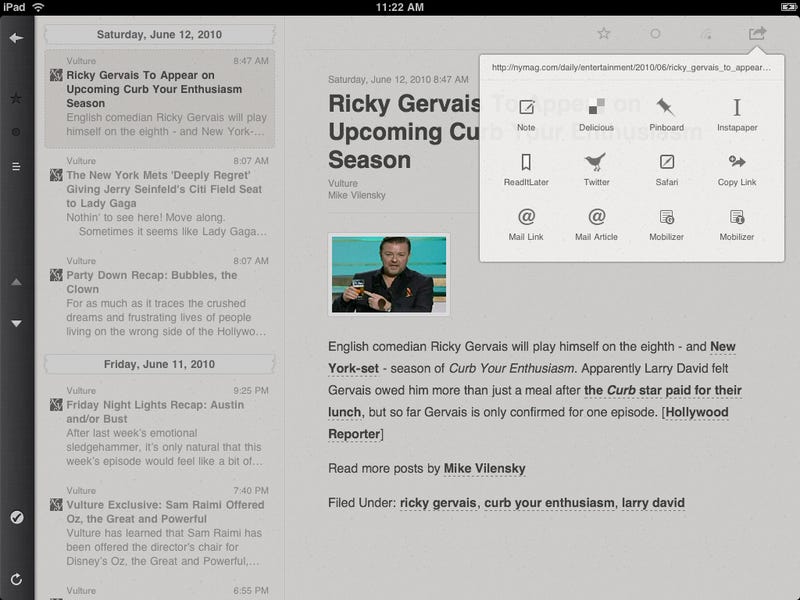Viewport: 800px width, 600px height.
Task: Choose Mail Link in share popover
Action: click(526, 225)
